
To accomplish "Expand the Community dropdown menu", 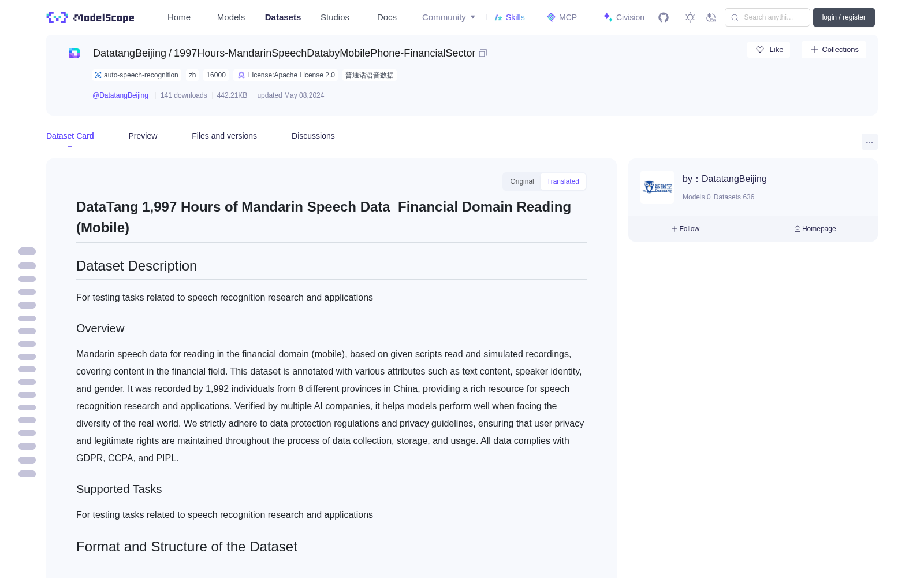I will (449, 17).
